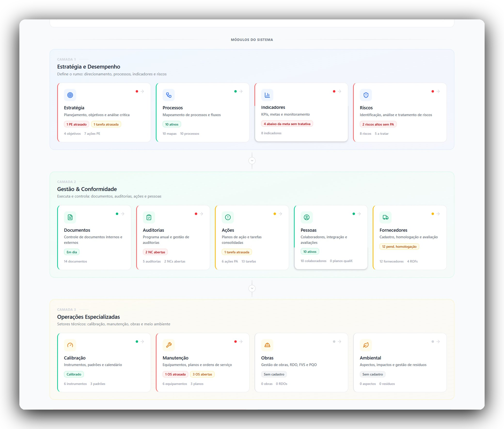
Task: Click the '1 PE atrasado' badge
Action: pyautogui.click(x=77, y=124)
